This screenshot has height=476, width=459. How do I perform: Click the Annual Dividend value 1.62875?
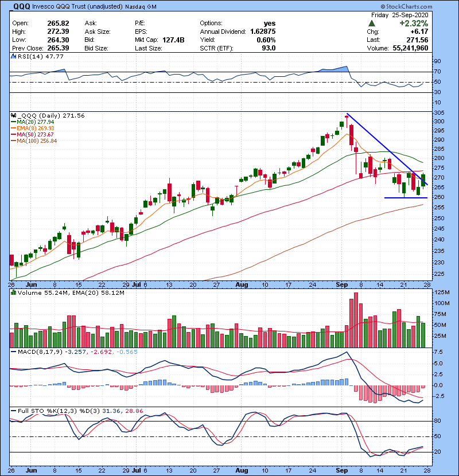click(263, 32)
